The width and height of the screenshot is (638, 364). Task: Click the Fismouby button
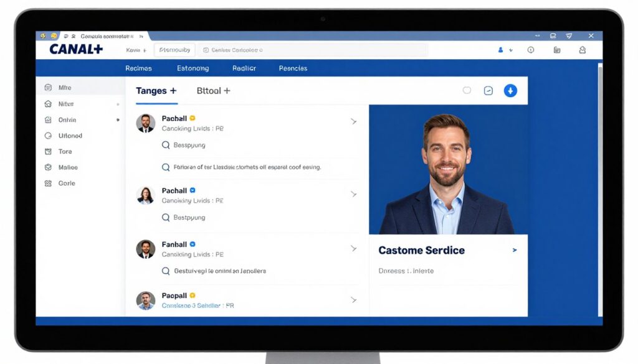(x=174, y=50)
